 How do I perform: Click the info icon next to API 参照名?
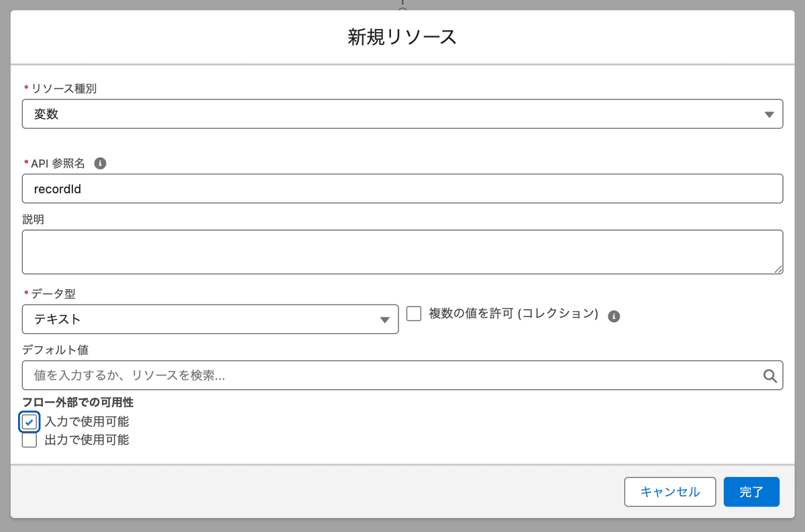(100, 163)
